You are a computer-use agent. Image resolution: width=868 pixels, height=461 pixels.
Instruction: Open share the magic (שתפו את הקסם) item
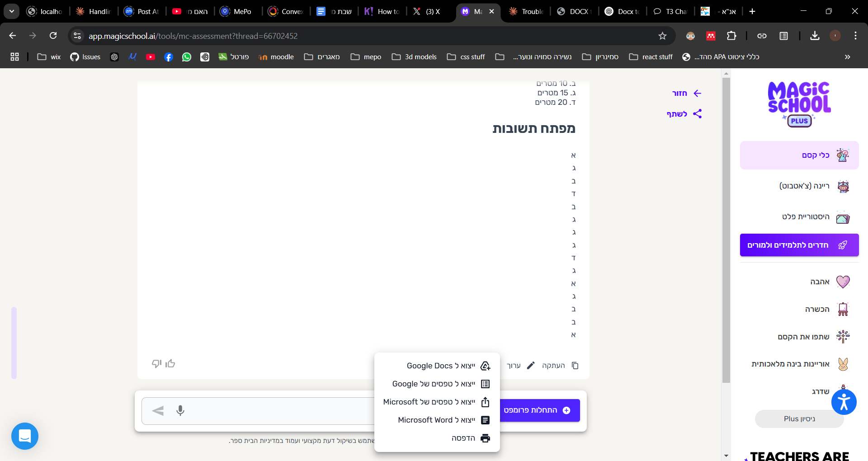tap(799, 337)
